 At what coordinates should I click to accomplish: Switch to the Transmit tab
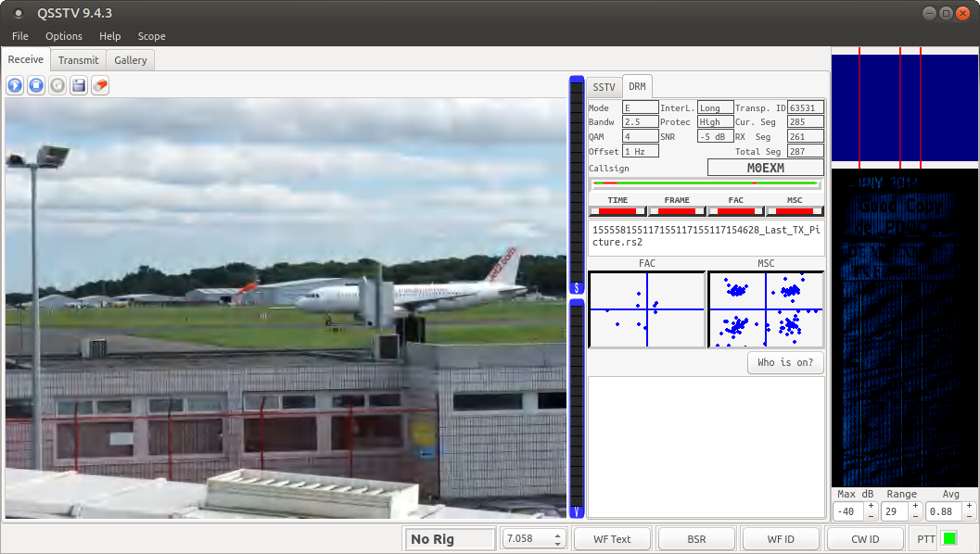click(x=78, y=60)
